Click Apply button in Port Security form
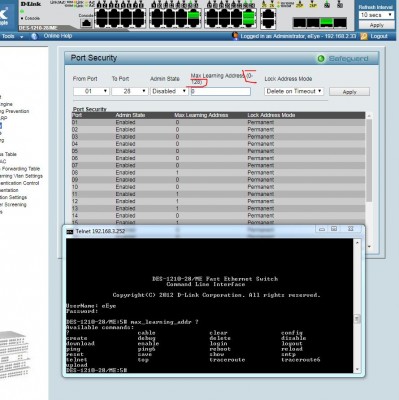The height and width of the screenshot is (400, 399). point(349,92)
